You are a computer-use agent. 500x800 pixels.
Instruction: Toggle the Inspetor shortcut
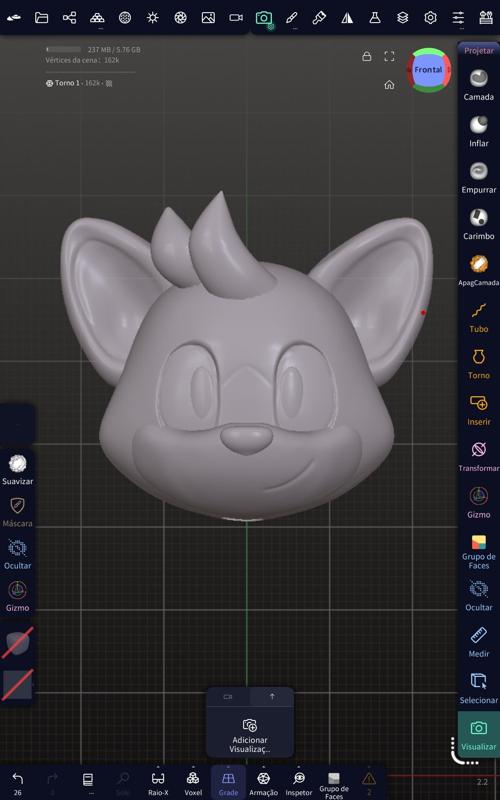click(x=298, y=783)
